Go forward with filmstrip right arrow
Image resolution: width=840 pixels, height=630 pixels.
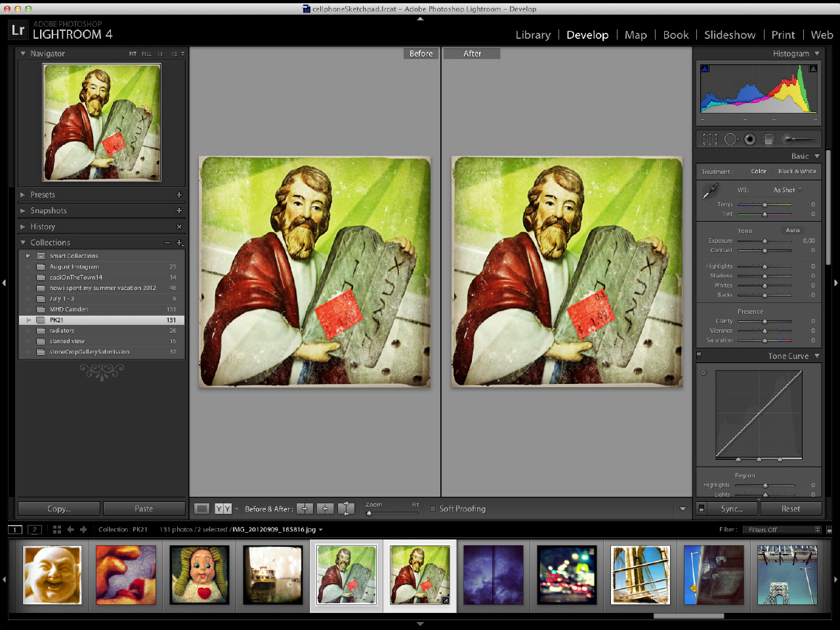point(83,530)
